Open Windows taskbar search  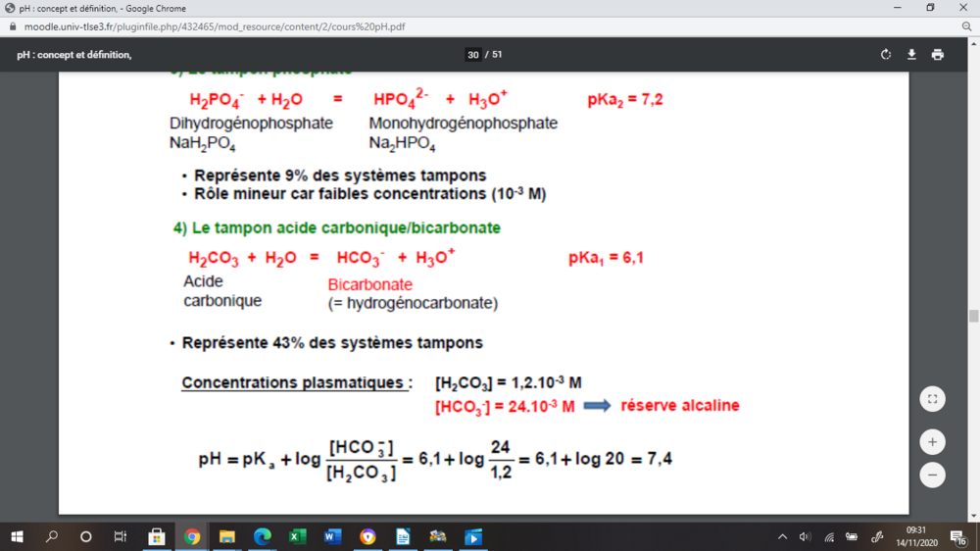pyautogui.click(x=52, y=536)
